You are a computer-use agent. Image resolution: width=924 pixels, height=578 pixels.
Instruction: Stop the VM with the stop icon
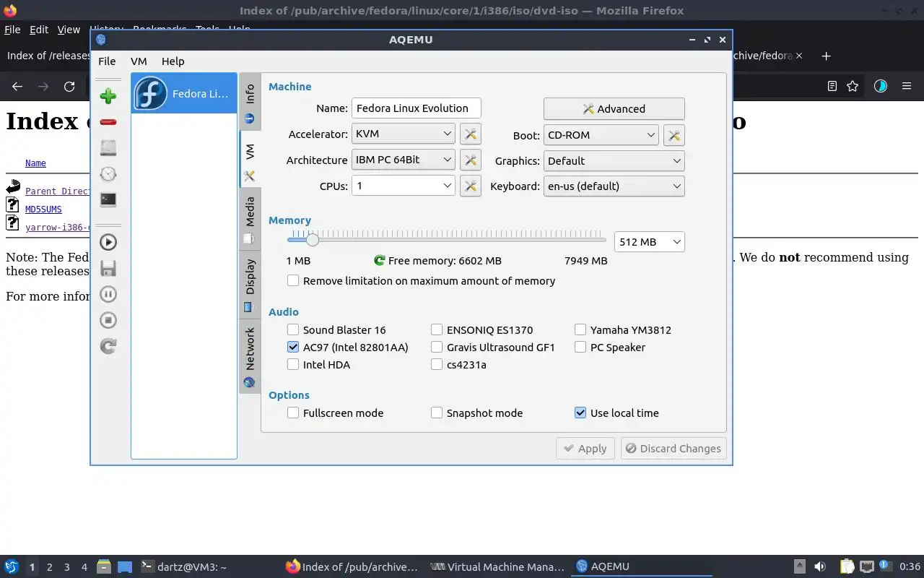(108, 320)
